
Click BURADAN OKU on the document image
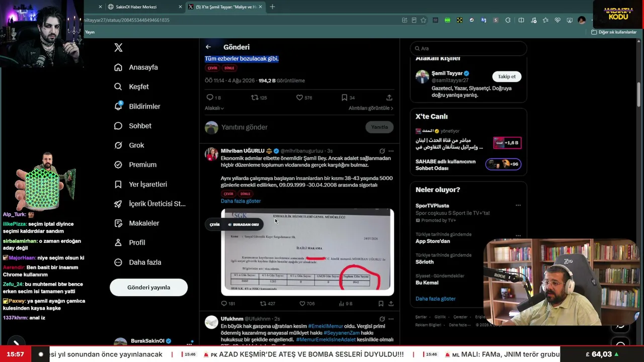pyautogui.click(x=244, y=225)
